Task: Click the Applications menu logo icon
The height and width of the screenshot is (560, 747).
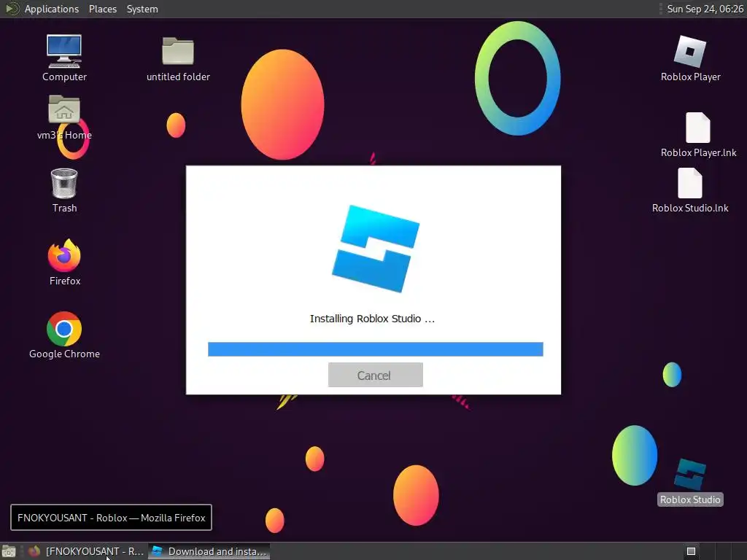Action: (12, 9)
